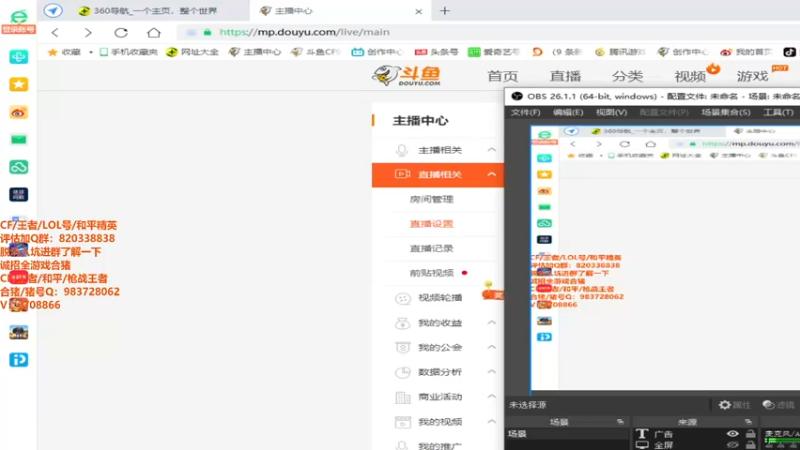Open the dark blue square sidebar icon
The width and height of the screenshot is (800, 450).
pos(18,194)
